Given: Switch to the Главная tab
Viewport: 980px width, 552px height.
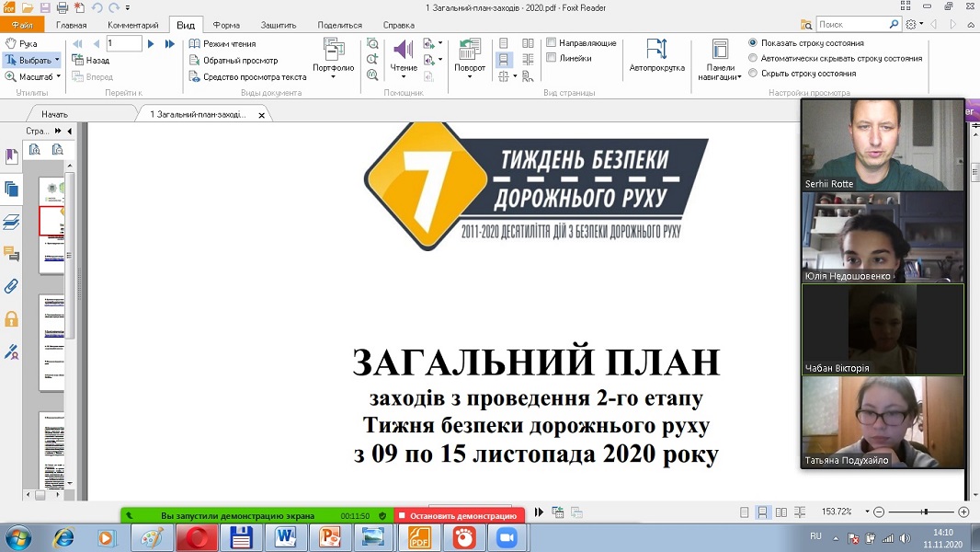Looking at the screenshot, I should tap(72, 25).
